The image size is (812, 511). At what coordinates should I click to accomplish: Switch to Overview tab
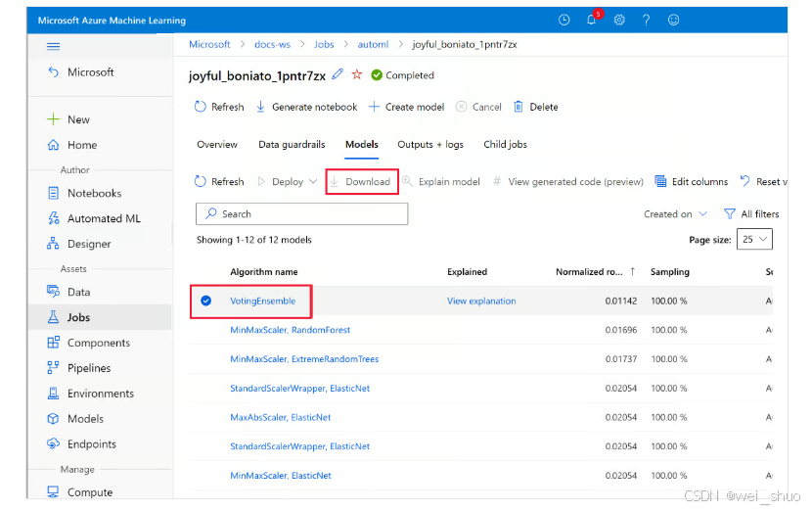pyautogui.click(x=217, y=145)
